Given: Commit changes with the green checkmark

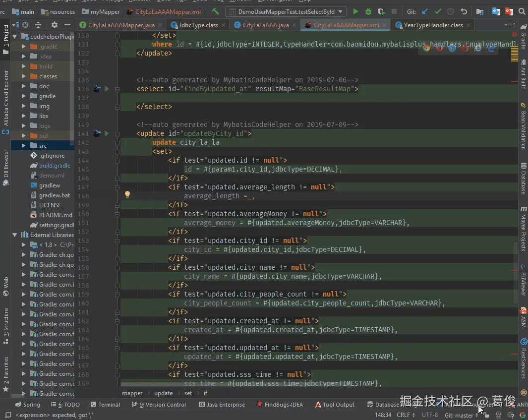Looking at the screenshot, I should [438, 11].
